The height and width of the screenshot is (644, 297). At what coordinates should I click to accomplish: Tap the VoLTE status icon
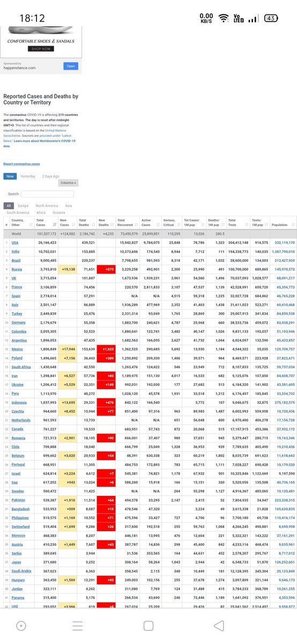237,18
